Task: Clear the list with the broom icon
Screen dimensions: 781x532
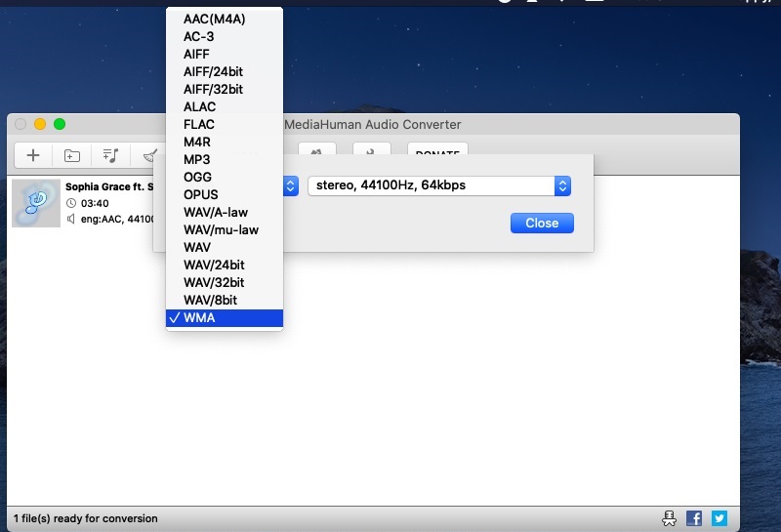Action: (x=149, y=155)
